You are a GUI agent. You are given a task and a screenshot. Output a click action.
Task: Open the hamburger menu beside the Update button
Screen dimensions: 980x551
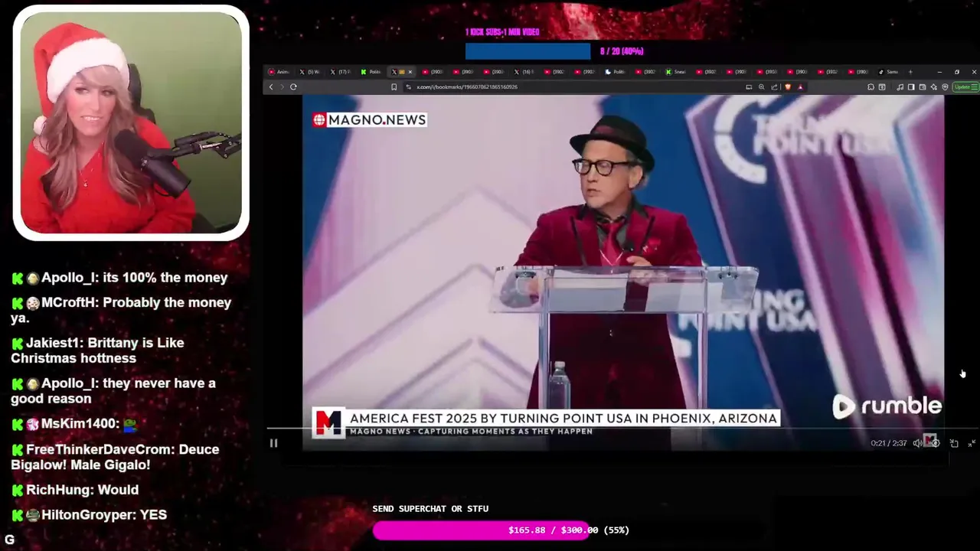pyautogui.click(x=974, y=87)
